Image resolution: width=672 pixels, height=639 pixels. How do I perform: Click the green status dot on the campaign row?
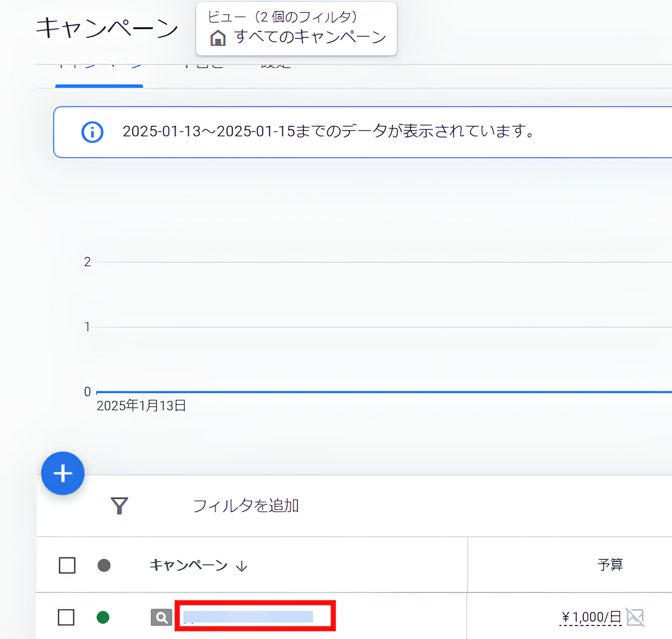coord(104,617)
